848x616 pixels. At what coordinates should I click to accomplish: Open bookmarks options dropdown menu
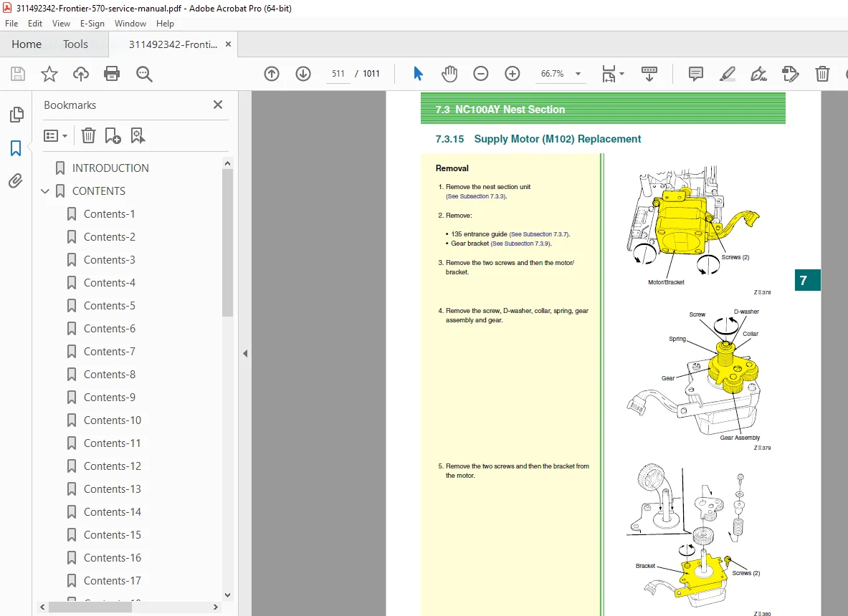click(55, 135)
